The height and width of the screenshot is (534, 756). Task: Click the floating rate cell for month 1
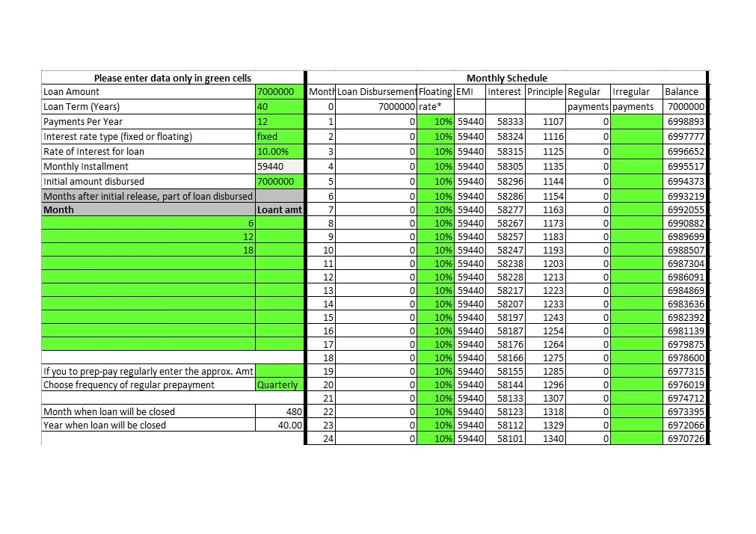pyautogui.click(x=435, y=121)
